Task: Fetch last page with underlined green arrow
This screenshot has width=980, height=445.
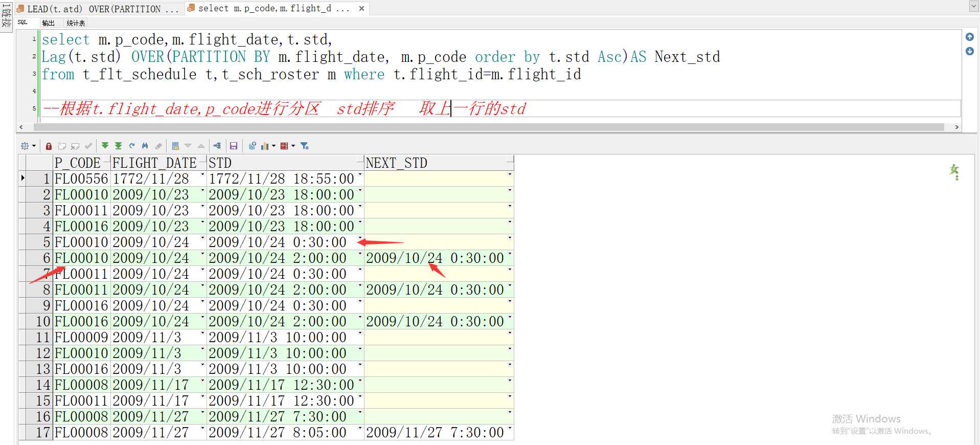Action: [x=118, y=146]
